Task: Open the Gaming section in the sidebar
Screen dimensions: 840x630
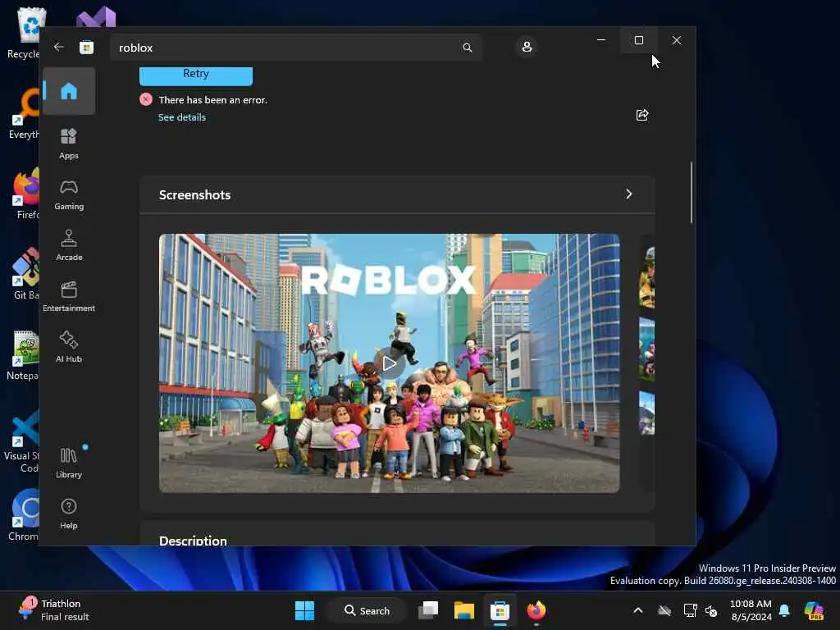Action: coord(69,195)
